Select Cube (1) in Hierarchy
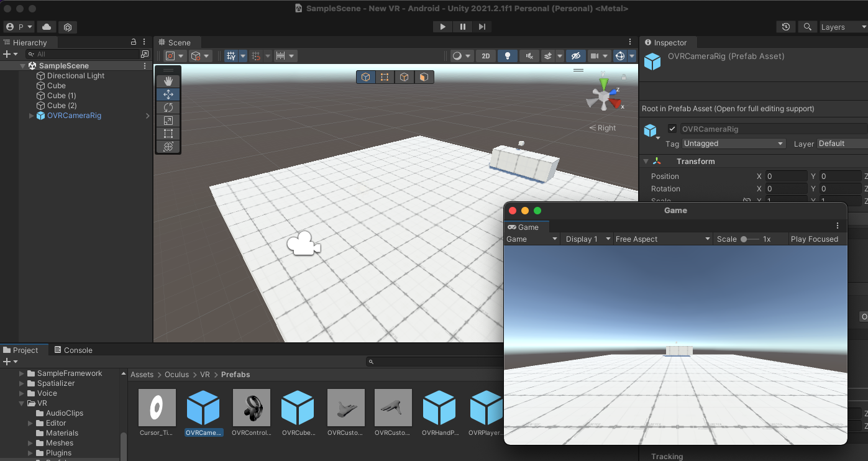 62,96
